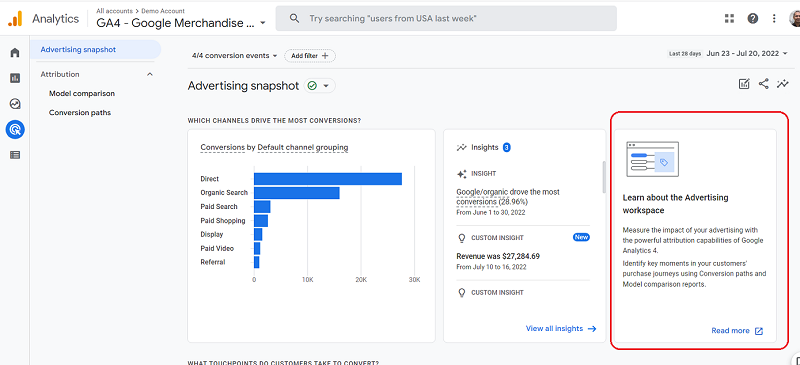Click the Paid Video chart label
This screenshot has height=365, width=800.
click(x=217, y=248)
